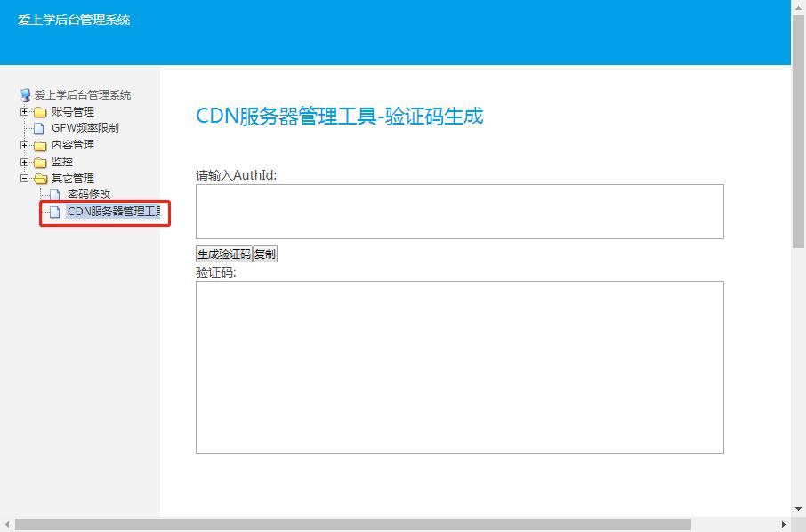
Task: Click the 密码修改 page icon
Action: coord(55,195)
